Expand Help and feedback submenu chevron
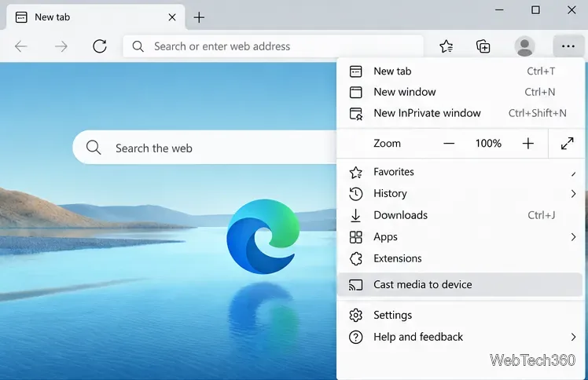The height and width of the screenshot is (380, 588). (573, 337)
